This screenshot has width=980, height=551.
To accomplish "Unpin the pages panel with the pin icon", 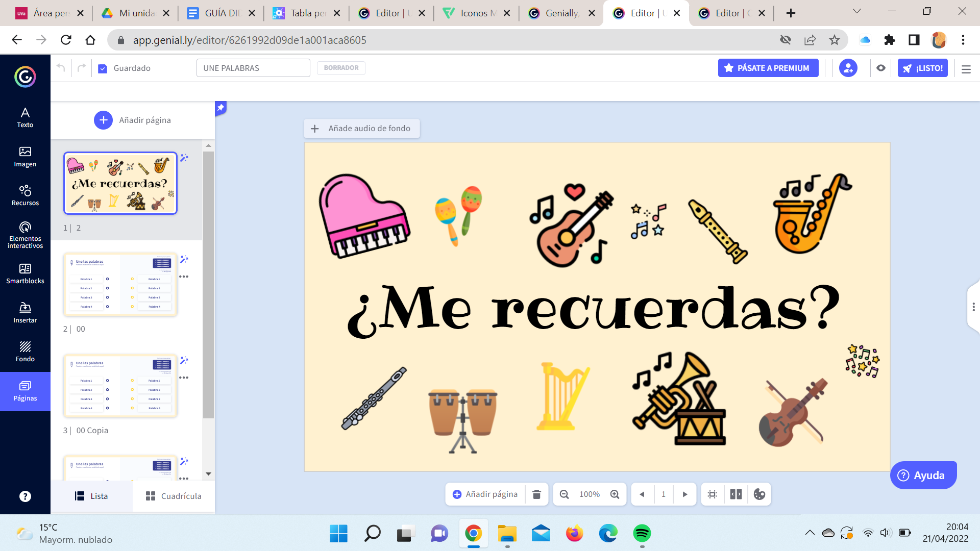I will click(x=220, y=108).
